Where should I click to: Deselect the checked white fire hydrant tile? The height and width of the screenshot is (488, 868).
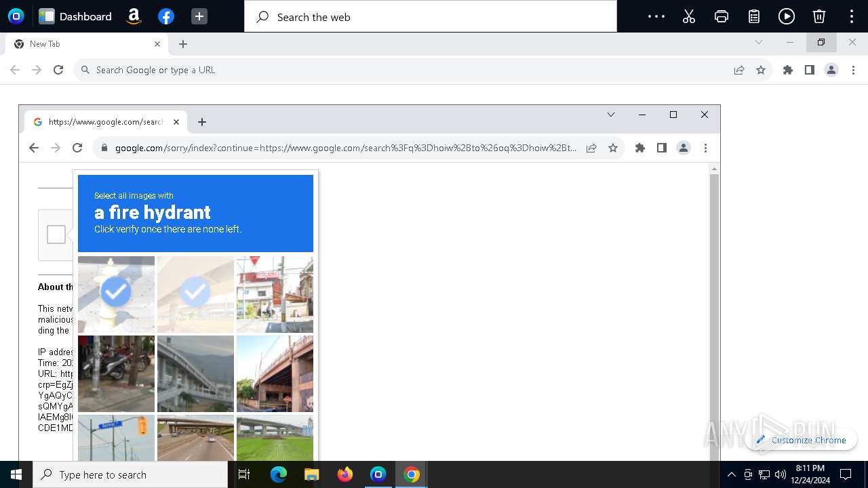click(x=116, y=294)
